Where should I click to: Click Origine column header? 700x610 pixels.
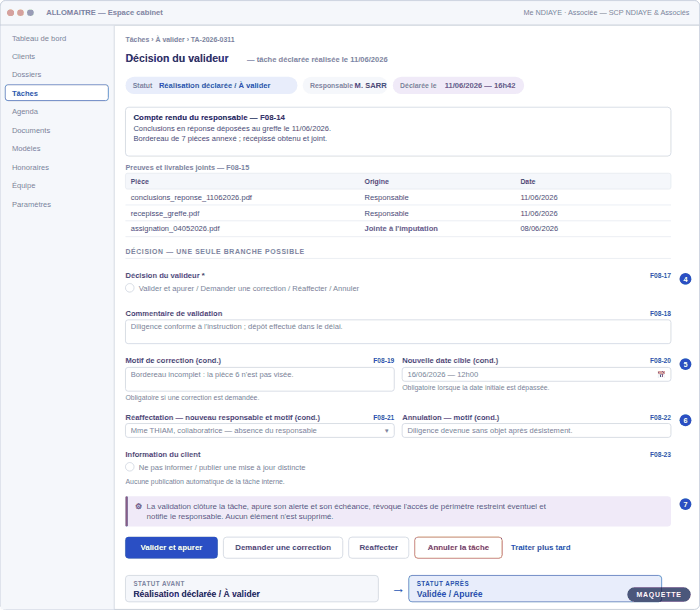click(376, 181)
